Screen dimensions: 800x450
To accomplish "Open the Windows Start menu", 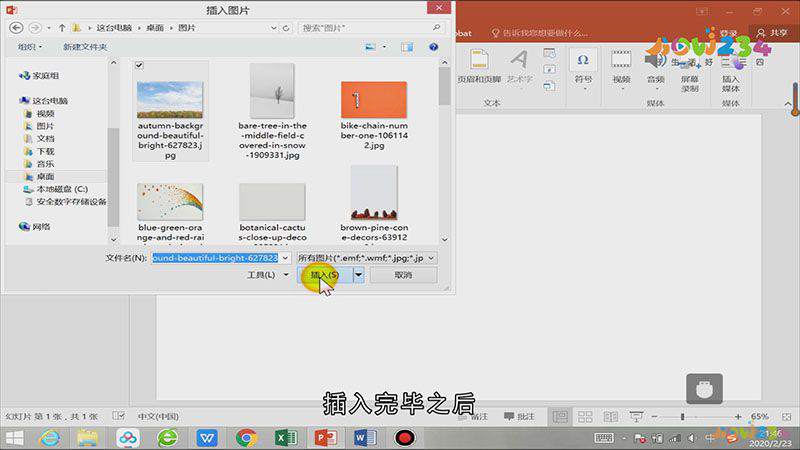I will point(14,438).
